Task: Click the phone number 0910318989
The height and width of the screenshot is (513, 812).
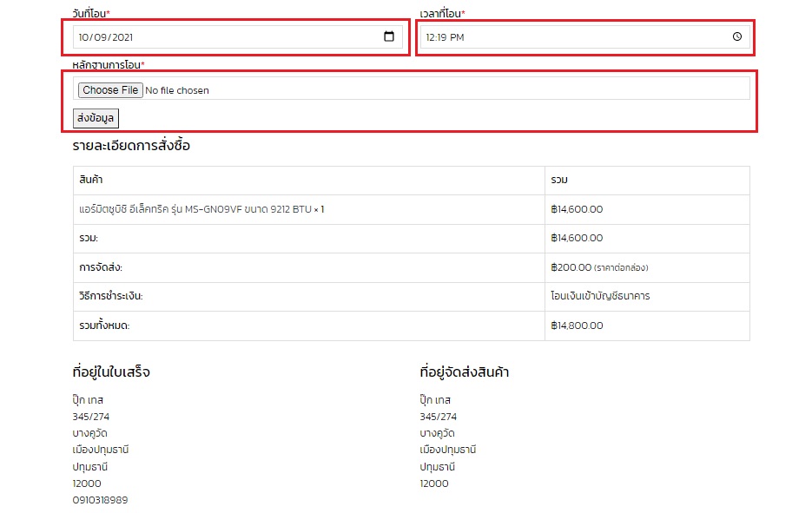Action: 100,500
